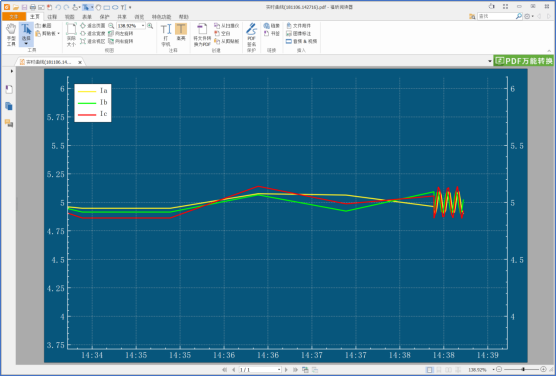Screen dimensions: 556x377
Task: Open the bookmarks panel in left sidebar
Action: pos(9,89)
